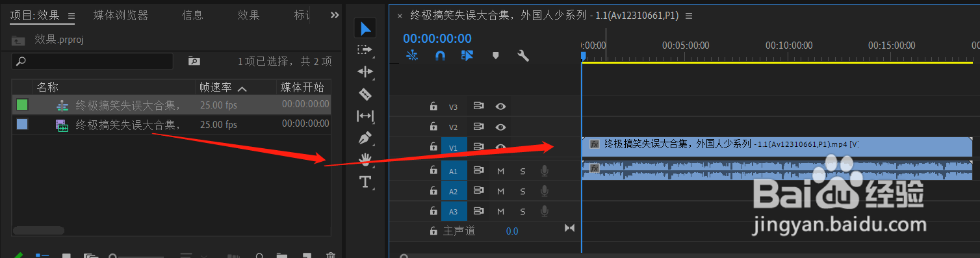Toggle Linked Selection in timeline
This screenshot has width=980, height=258.
[467, 56]
